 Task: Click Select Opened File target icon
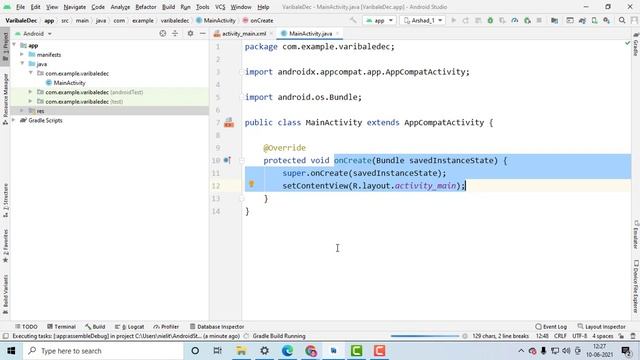pyautogui.click(x=162, y=33)
